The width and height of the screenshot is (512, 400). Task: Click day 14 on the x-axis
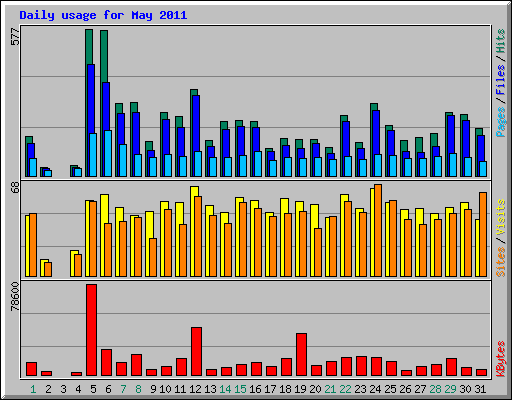(x=225, y=389)
